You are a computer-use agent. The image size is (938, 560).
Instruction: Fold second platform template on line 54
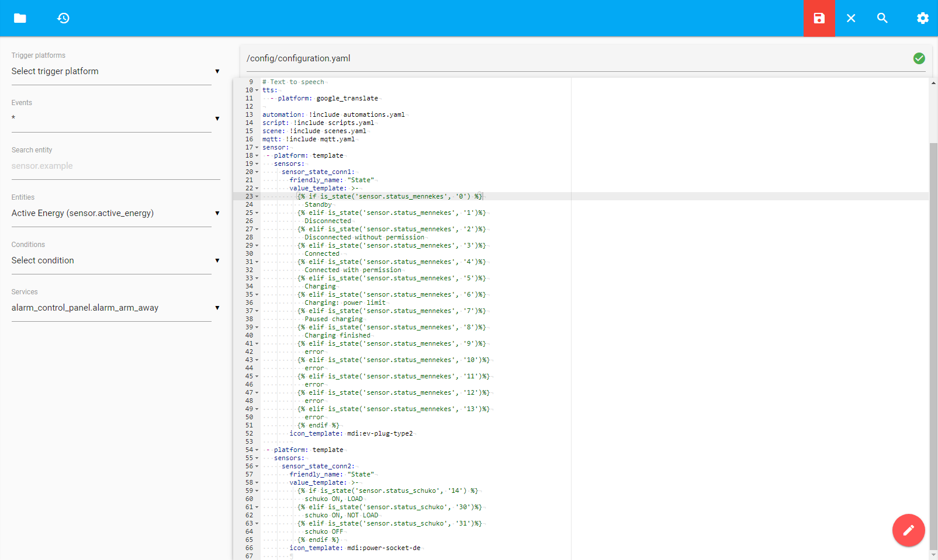[257, 450]
